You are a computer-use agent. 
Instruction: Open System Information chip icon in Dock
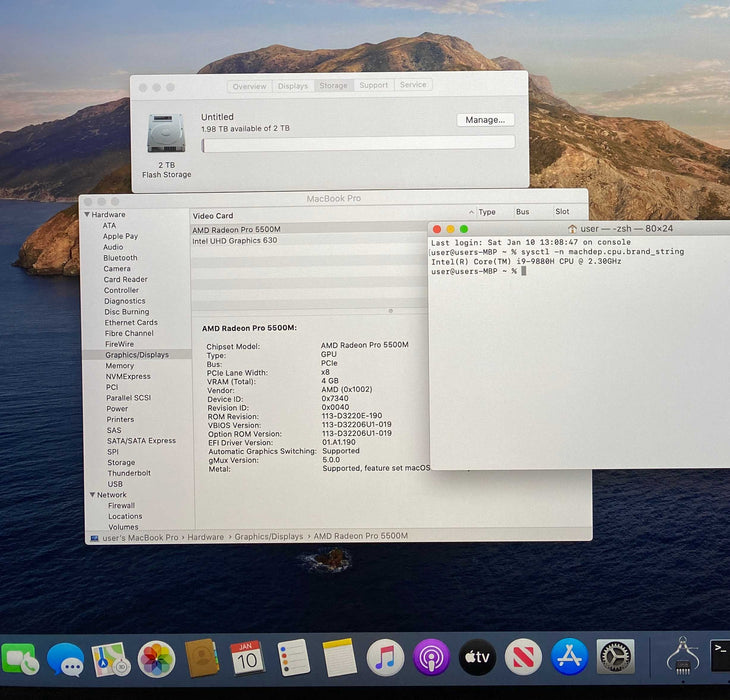tap(683, 656)
